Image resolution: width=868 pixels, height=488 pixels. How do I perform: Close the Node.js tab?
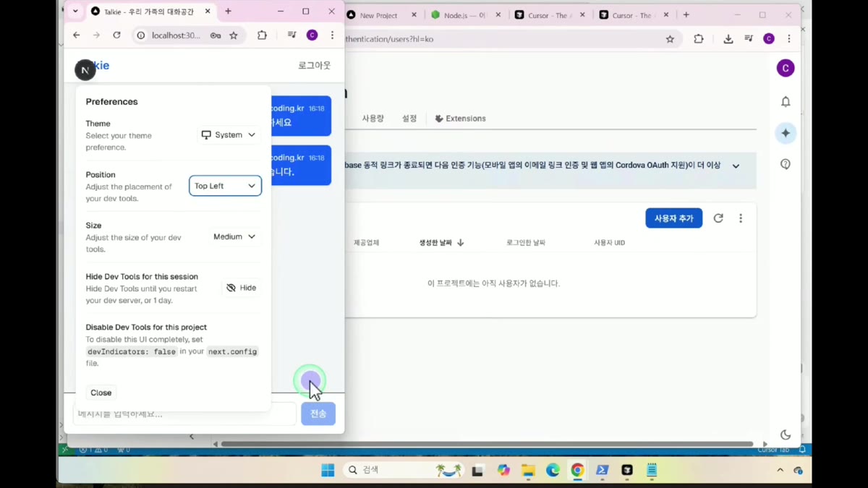[x=498, y=15]
